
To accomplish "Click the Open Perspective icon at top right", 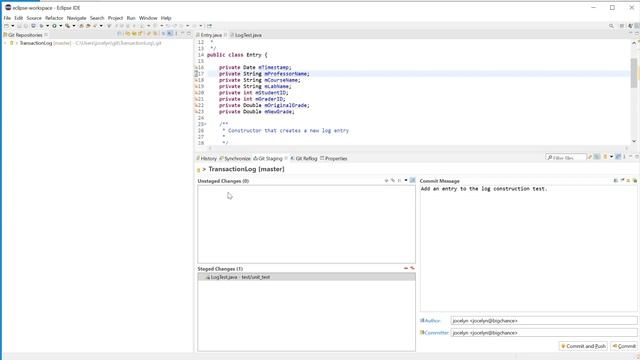I will click(622, 26).
